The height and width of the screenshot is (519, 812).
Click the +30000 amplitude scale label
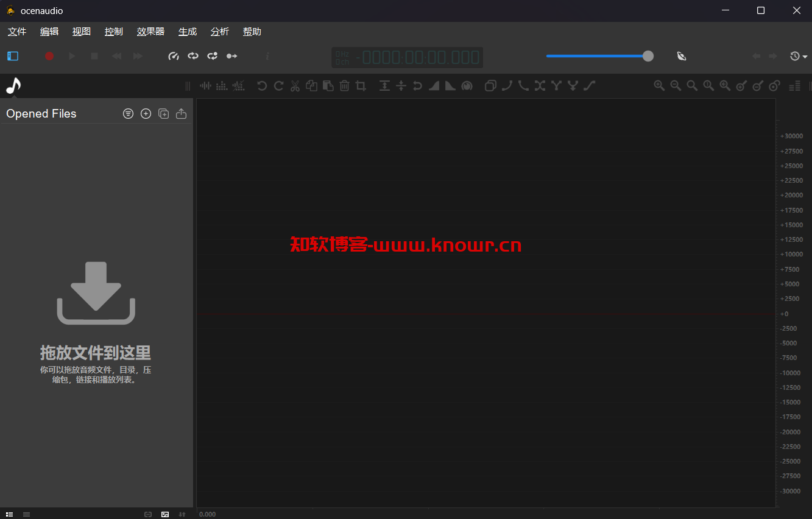tap(792, 136)
